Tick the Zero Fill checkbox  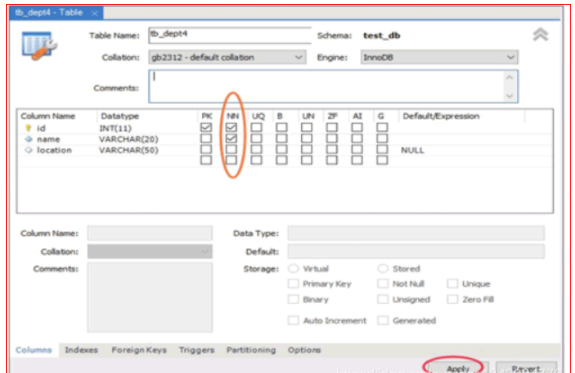click(x=453, y=299)
